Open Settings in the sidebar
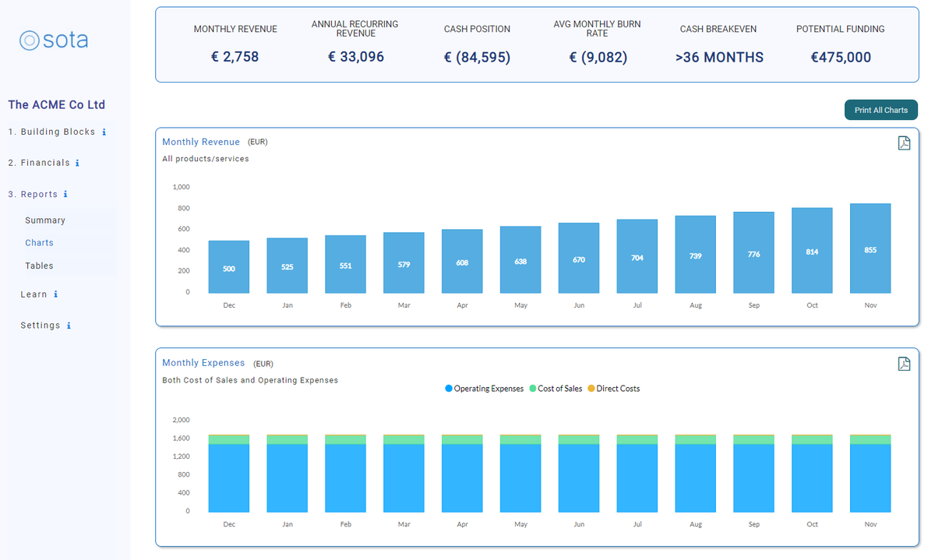935x560 pixels. point(41,326)
